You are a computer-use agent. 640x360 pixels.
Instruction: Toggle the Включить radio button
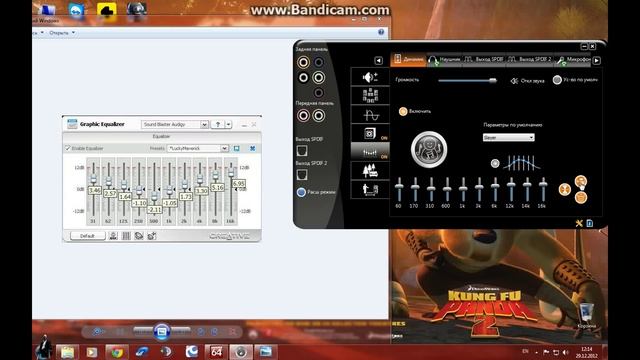coord(403,111)
